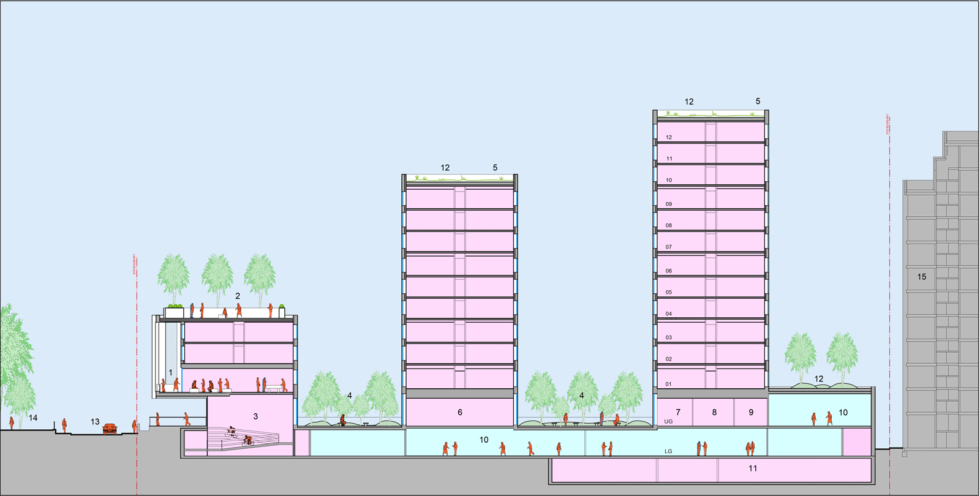
Task: Select the blue-dressed figure on the LG level
Action: point(698,448)
